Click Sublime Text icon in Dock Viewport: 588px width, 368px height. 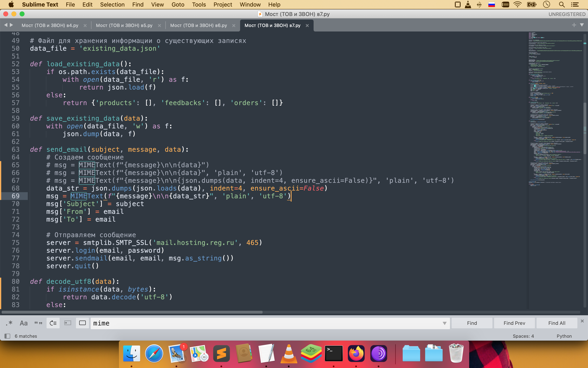221,353
